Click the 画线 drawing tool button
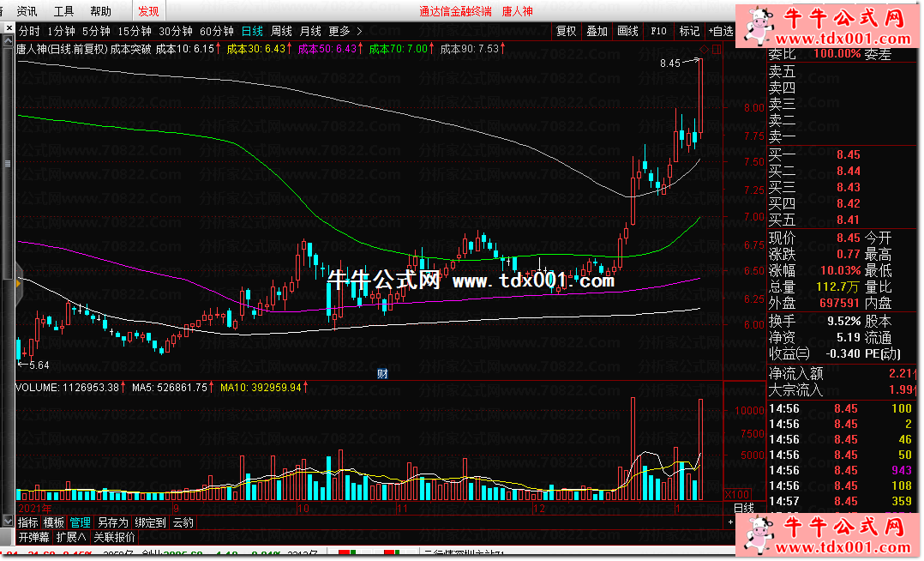The width and height of the screenshot is (924, 561). tap(627, 32)
